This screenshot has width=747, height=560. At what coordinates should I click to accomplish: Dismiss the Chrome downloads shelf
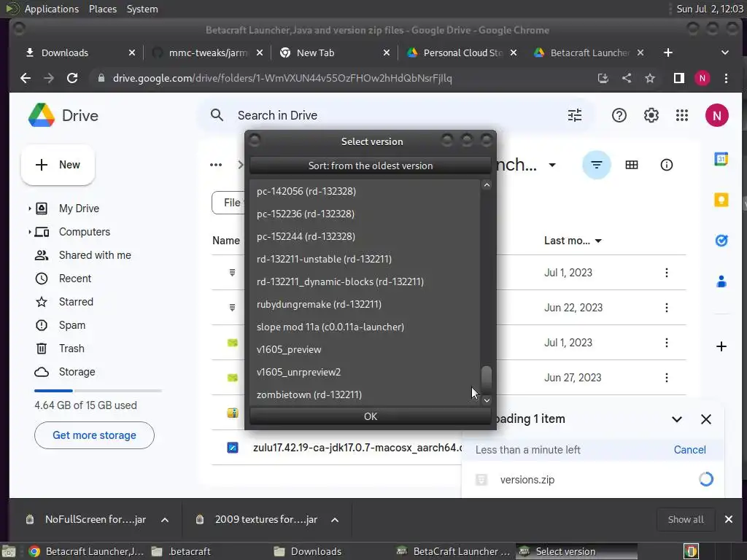[x=729, y=519]
